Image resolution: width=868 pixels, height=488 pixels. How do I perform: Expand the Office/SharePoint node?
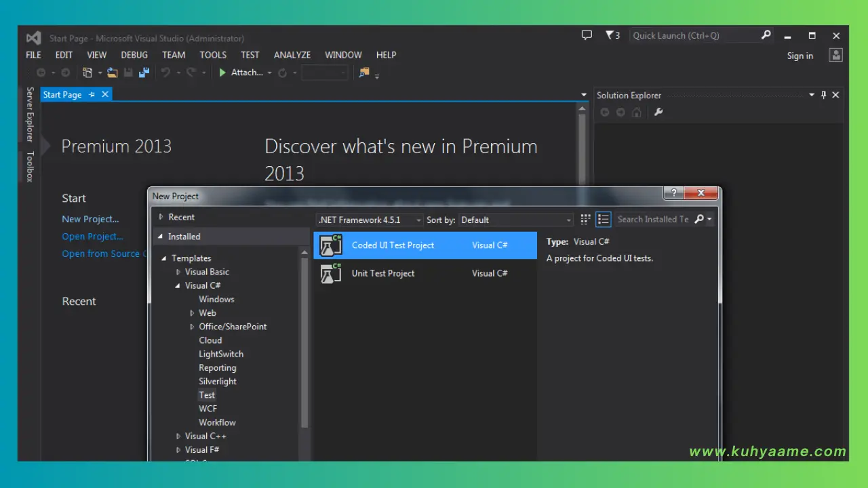193,327
